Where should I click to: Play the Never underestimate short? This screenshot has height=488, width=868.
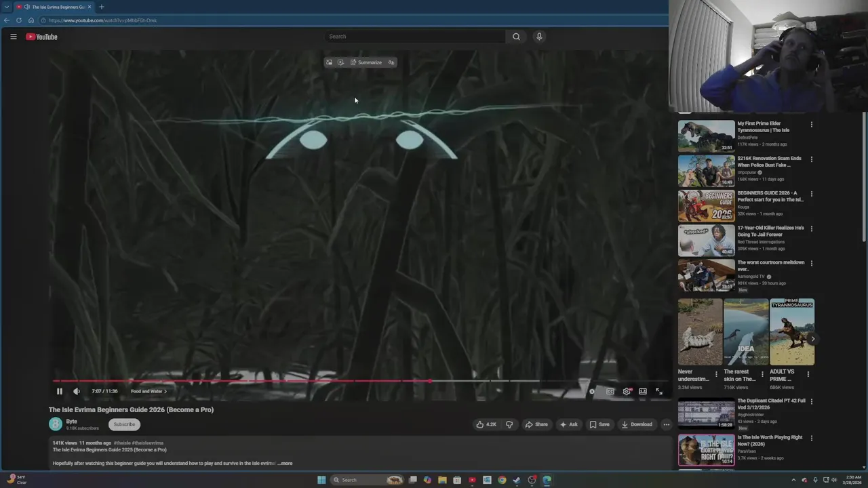[700, 332]
